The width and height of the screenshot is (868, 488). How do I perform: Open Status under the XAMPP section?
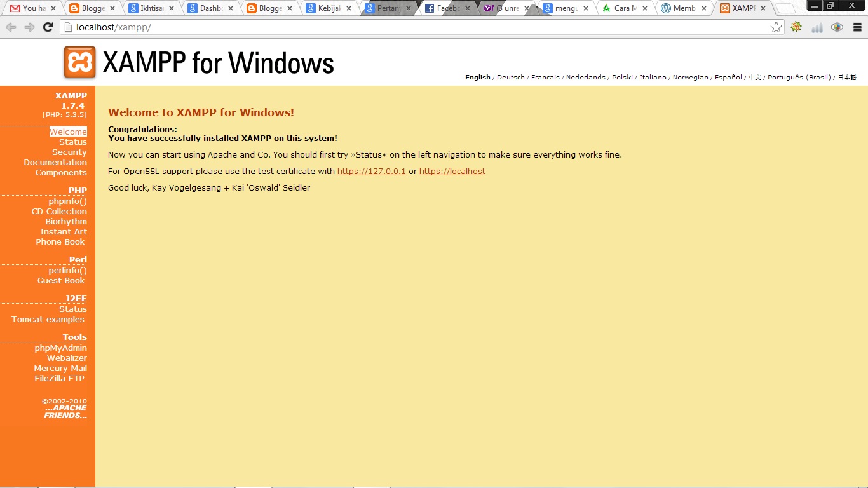pyautogui.click(x=73, y=142)
